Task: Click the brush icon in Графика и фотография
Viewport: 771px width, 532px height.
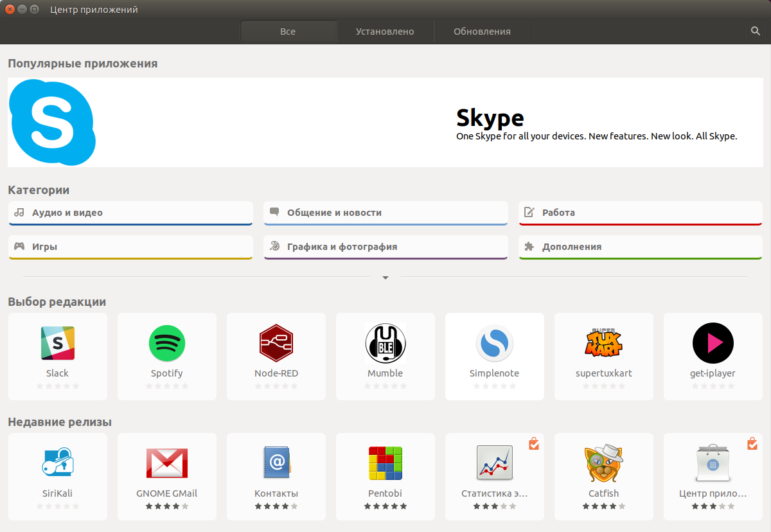Action: pyautogui.click(x=274, y=246)
